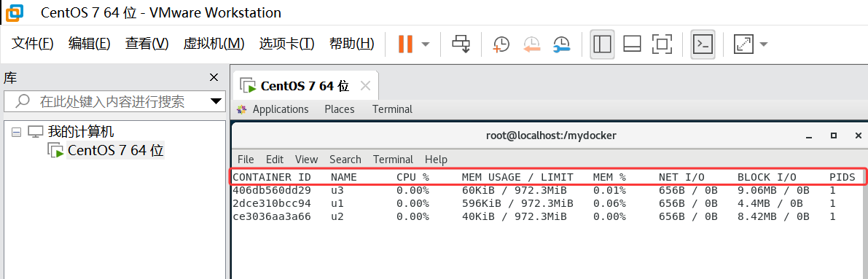
Task: Select CentOS 7 64 位 in library tree
Action: pos(116,150)
